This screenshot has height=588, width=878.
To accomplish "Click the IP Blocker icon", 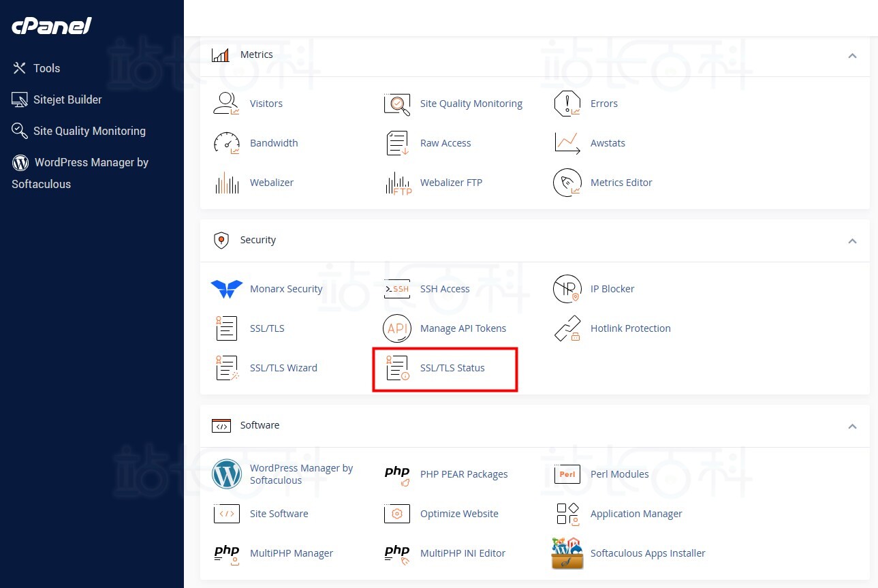I will [567, 289].
